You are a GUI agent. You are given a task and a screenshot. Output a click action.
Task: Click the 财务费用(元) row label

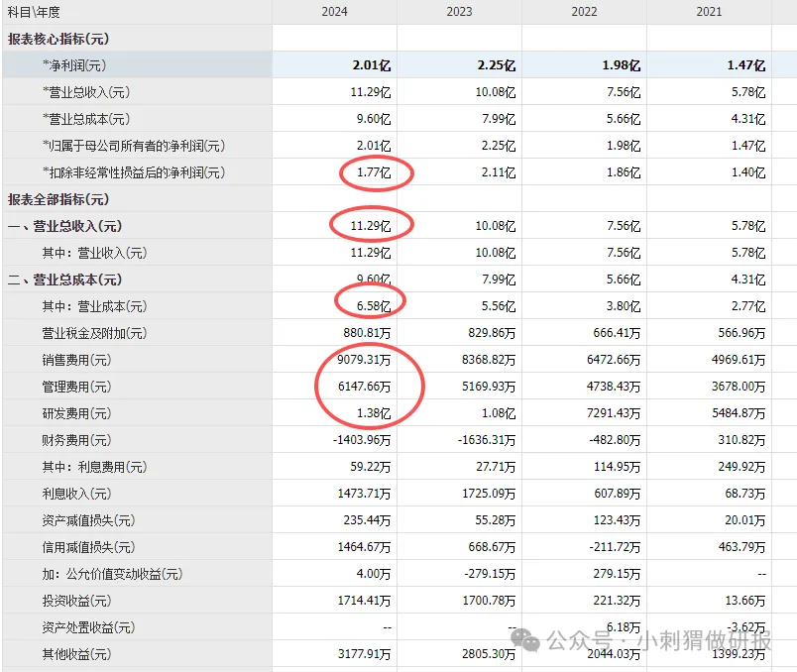point(76,440)
